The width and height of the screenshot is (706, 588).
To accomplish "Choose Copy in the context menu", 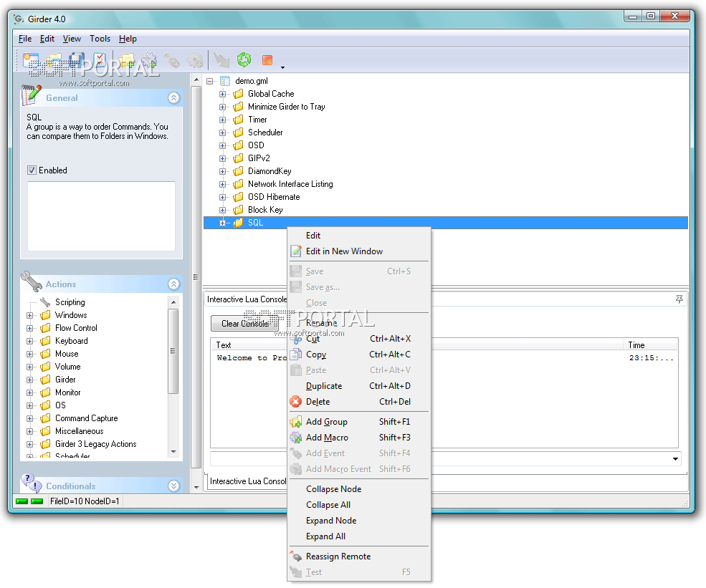I will click(358, 355).
